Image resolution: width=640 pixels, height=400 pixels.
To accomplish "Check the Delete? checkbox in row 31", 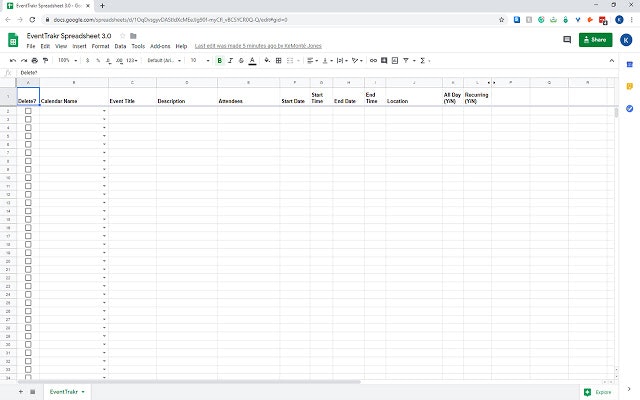I will [x=28, y=353].
